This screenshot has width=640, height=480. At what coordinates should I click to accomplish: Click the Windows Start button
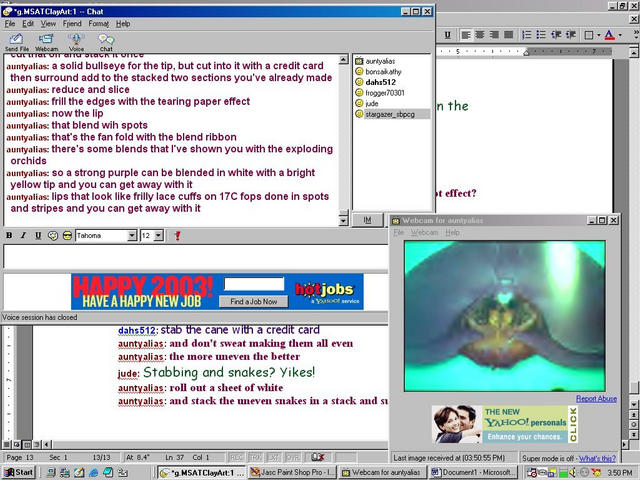tap(19, 473)
